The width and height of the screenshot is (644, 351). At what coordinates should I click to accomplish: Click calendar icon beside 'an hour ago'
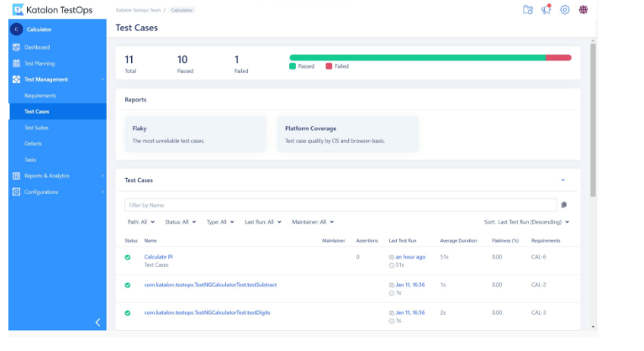(x=392, y=257)
